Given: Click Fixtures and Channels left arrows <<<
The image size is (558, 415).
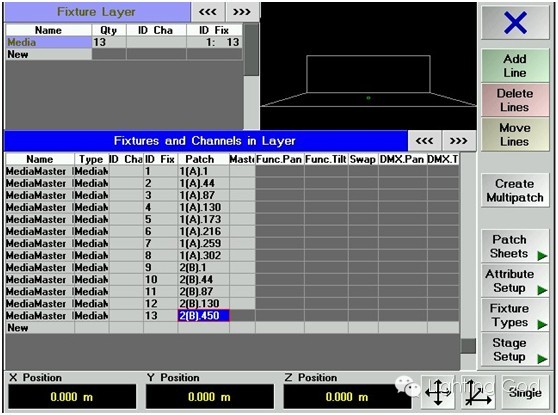Looking at the screenshot, I should click(x=424, y=141).
